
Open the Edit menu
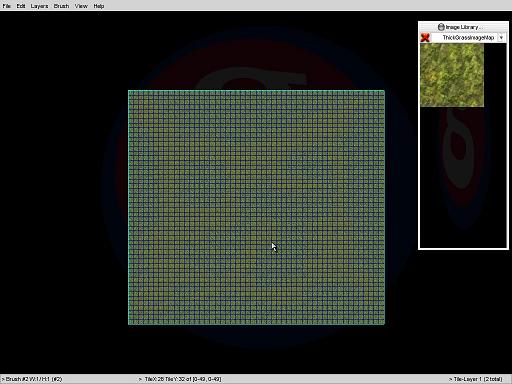21,6
